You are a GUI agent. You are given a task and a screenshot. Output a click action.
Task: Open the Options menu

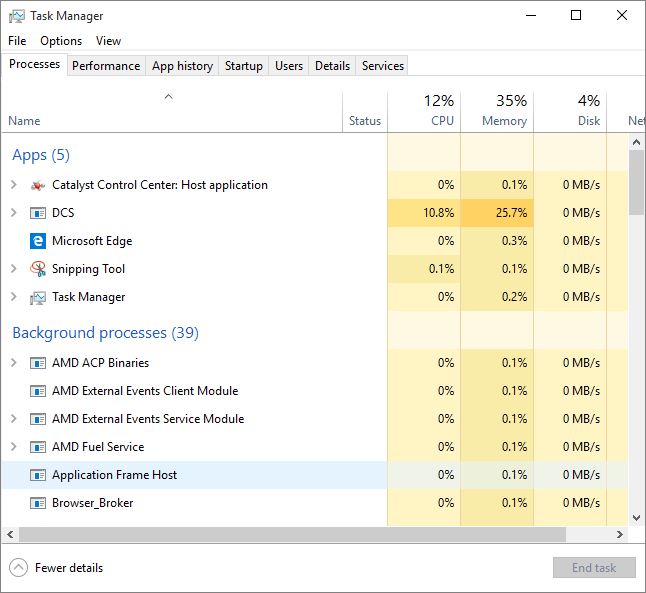[x=61, y=41]
